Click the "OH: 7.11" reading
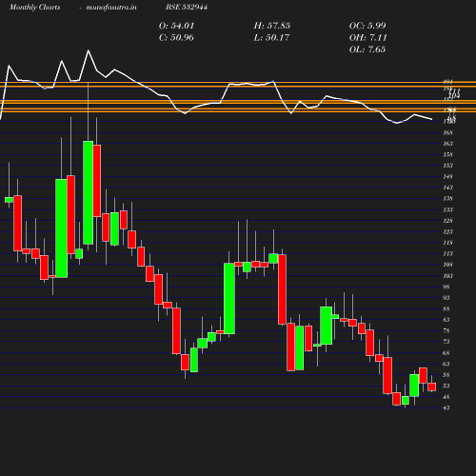The image size is (476, 476). pos(367,38)
